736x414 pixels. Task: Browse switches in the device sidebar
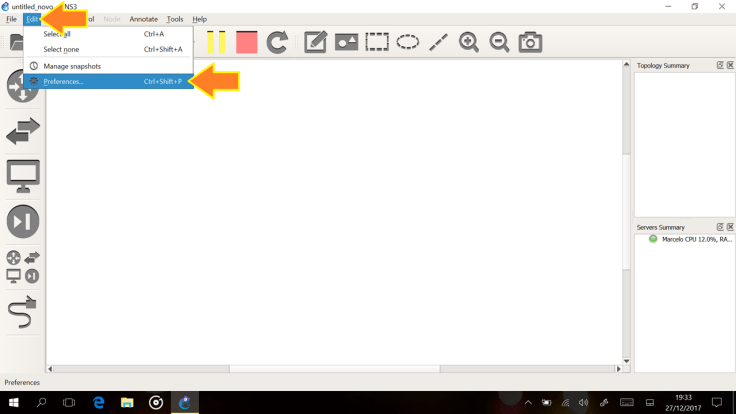coord(22,131)
